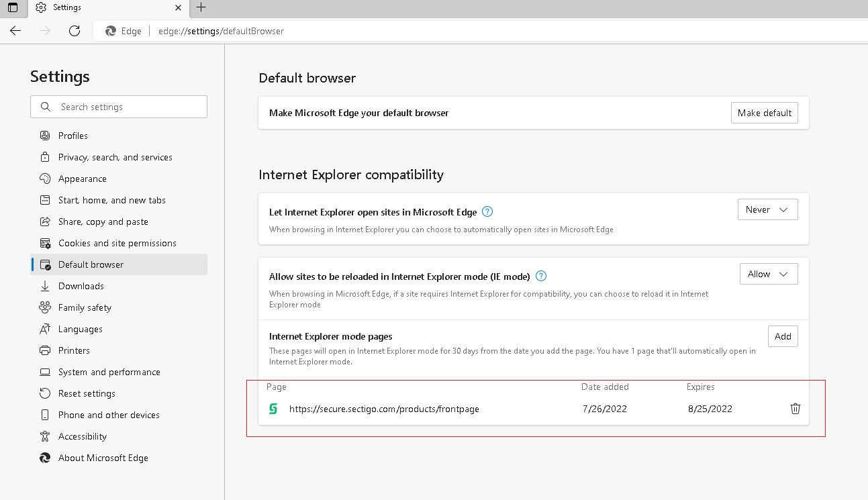868x500 pixels.
Task: Delete the secure.sectigo.com page entry
Action: tap(795, 409)
